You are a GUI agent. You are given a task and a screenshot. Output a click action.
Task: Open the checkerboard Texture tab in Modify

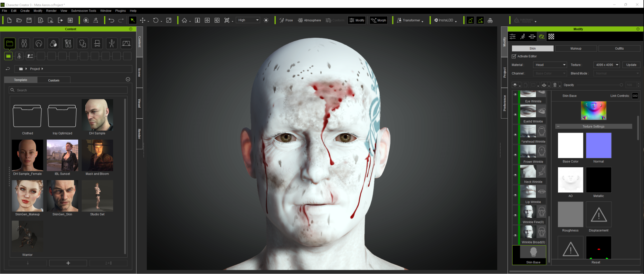coord(551,36)
